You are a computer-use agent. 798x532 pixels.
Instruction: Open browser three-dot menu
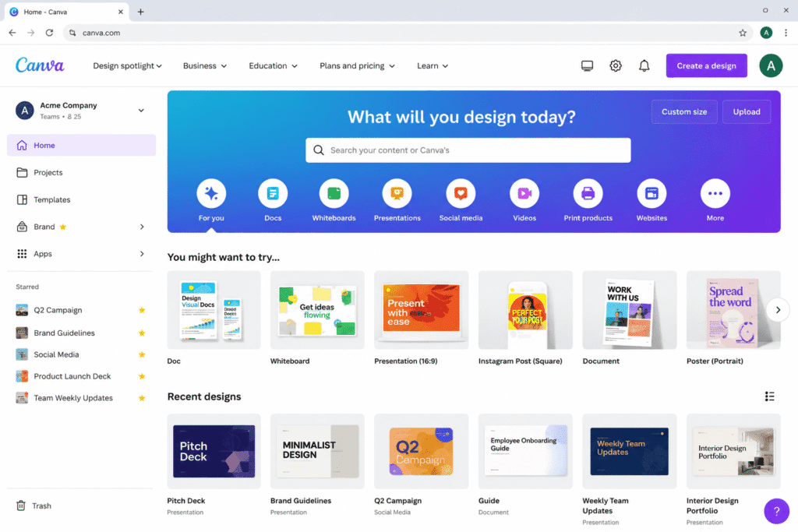786,33
